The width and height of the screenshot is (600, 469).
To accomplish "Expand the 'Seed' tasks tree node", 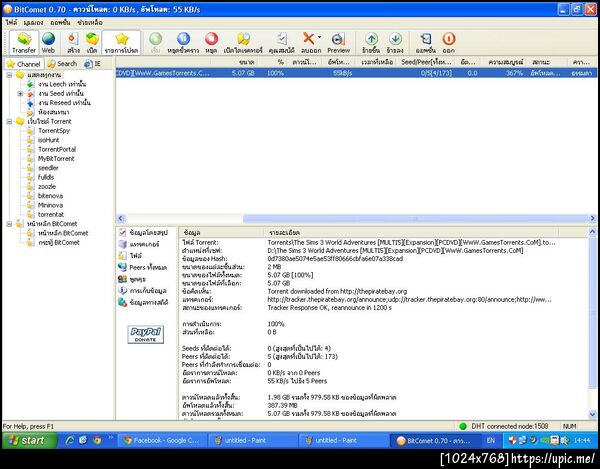I will pos(20,93).
